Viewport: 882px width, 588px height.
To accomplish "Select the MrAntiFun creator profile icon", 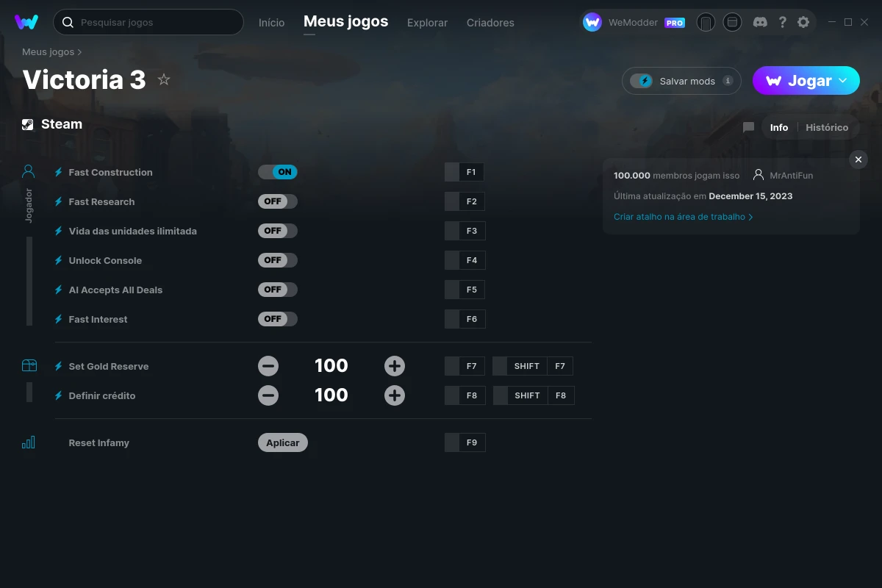I will coord(758,175).
